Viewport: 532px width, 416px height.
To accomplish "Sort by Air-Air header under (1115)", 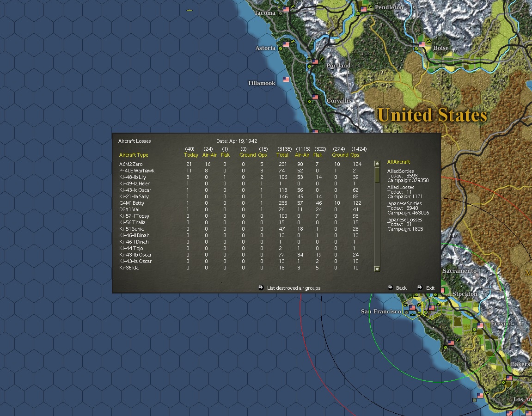I will point(302,155).
